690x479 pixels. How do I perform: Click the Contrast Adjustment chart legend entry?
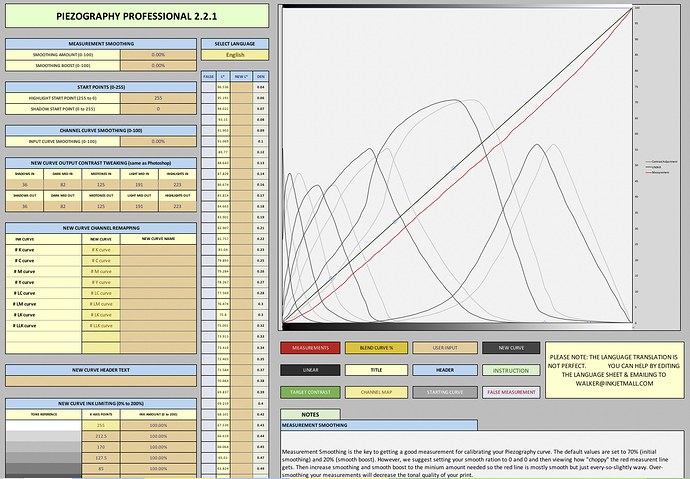(x=661, y=162)
